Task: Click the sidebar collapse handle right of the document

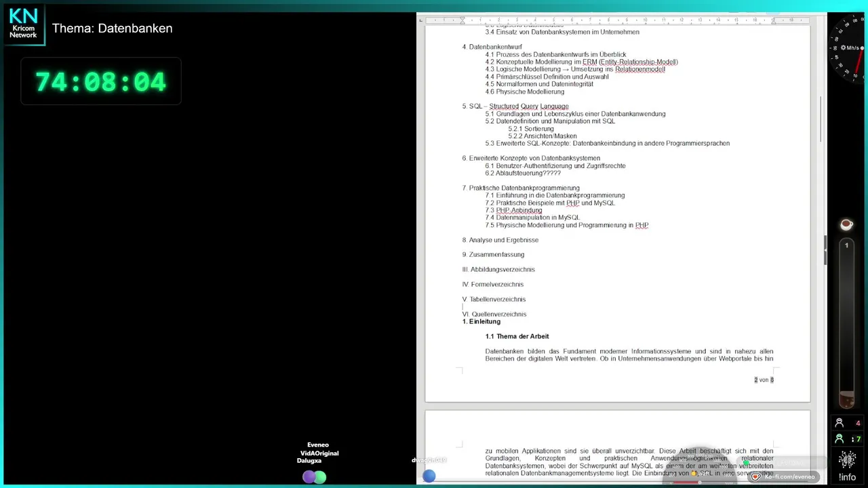Action: 825,249
